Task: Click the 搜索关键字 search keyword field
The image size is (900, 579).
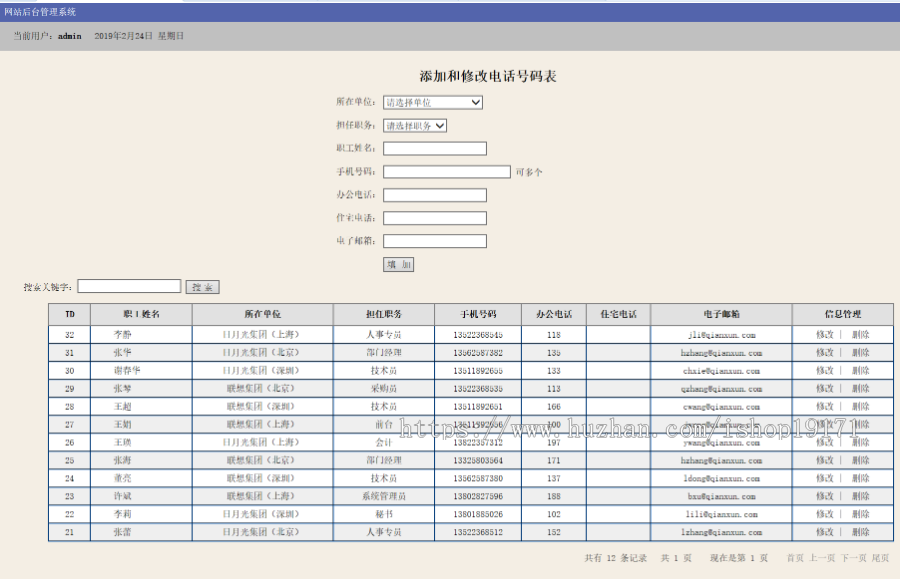Action: pos(128,285)
